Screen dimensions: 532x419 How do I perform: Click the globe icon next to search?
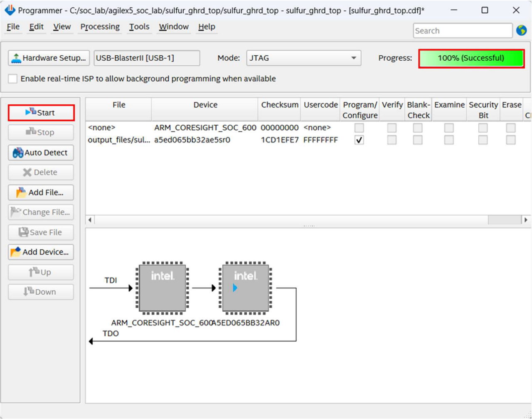point(521,31)
